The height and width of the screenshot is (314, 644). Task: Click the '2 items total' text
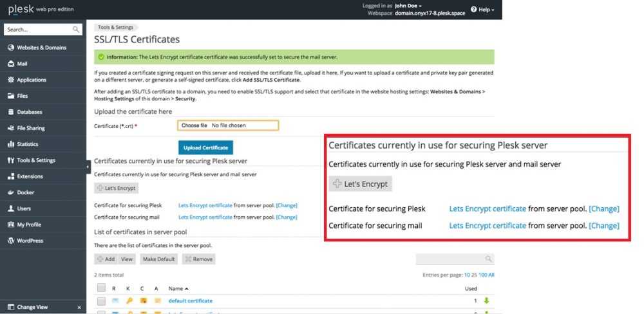pos(109,275)
